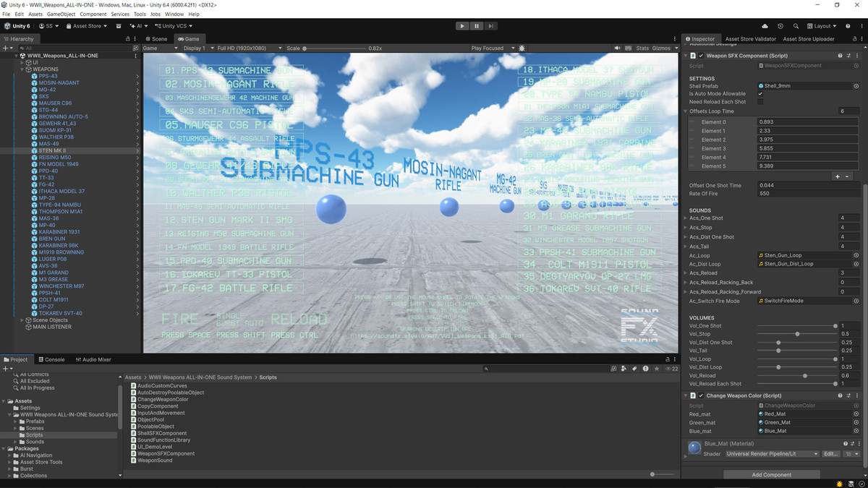Select STEN MK II in hierarchy
The height and width of the screenshot is (488, 868).
(53, 150)
